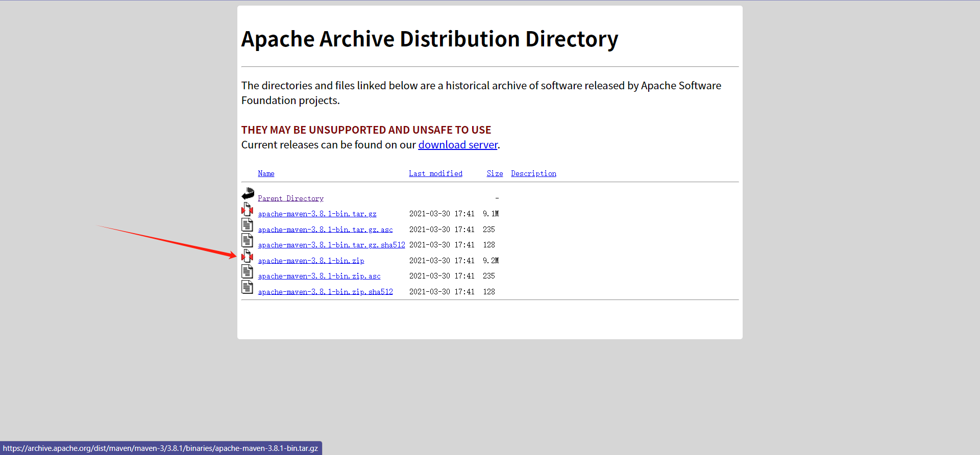Click size 128 in the zip.sha512 row
Screen dimensions: 980x455
coord(488,292)
